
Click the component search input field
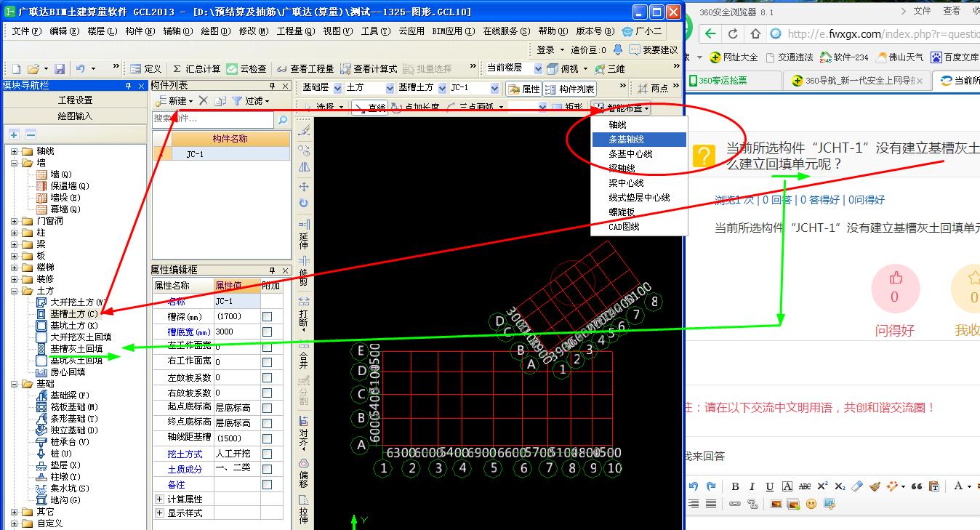[x=214, y=119]
